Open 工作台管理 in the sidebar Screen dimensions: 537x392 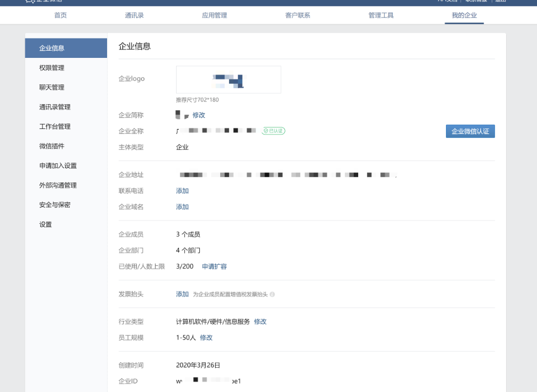pyautogui.click(x=55, y=126)
